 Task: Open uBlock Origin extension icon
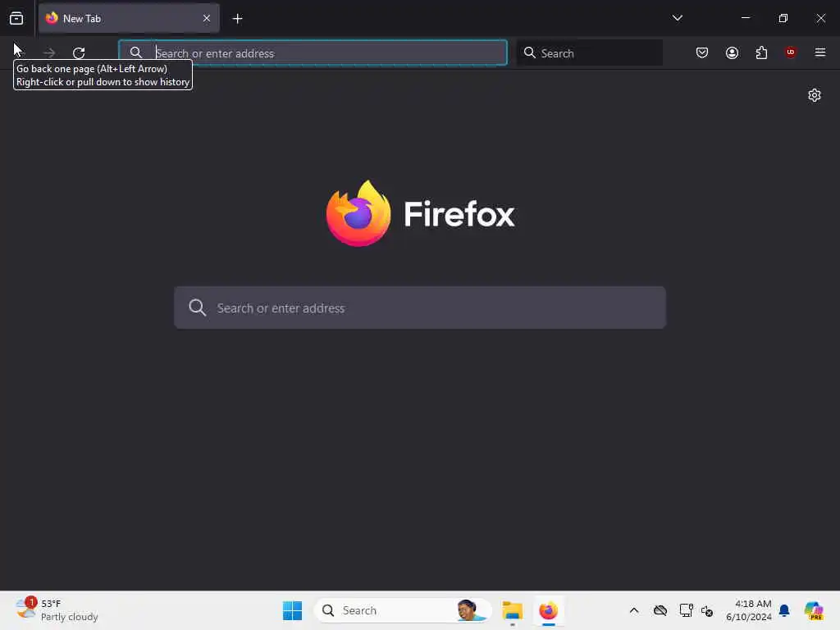(x=791, y=52)
